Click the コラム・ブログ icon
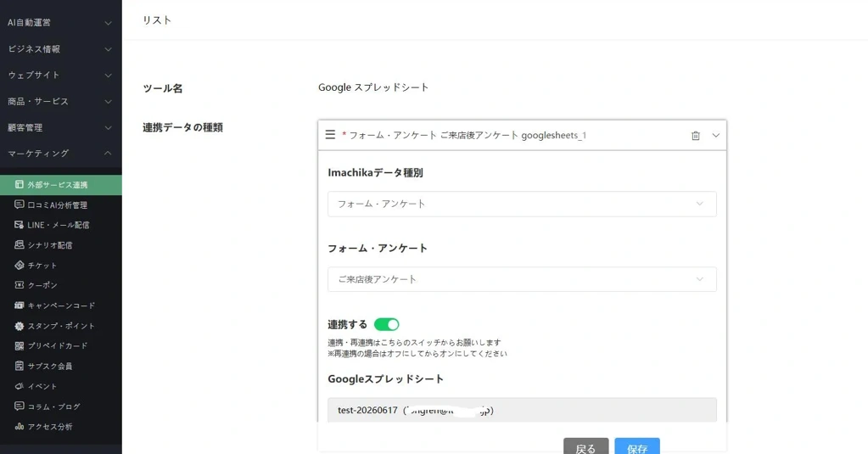This screenshot has width=868, height=454. click(20, 406)
